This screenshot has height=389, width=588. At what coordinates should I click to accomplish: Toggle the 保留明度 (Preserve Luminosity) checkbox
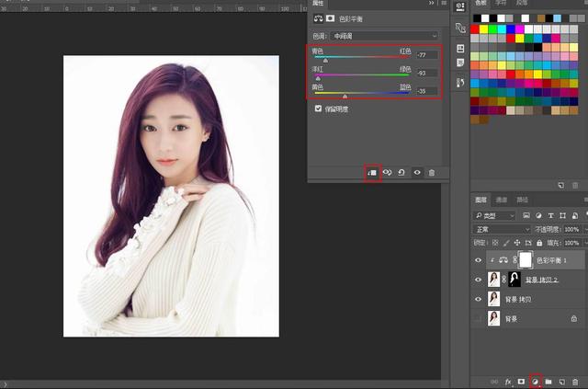click(319, 108)
